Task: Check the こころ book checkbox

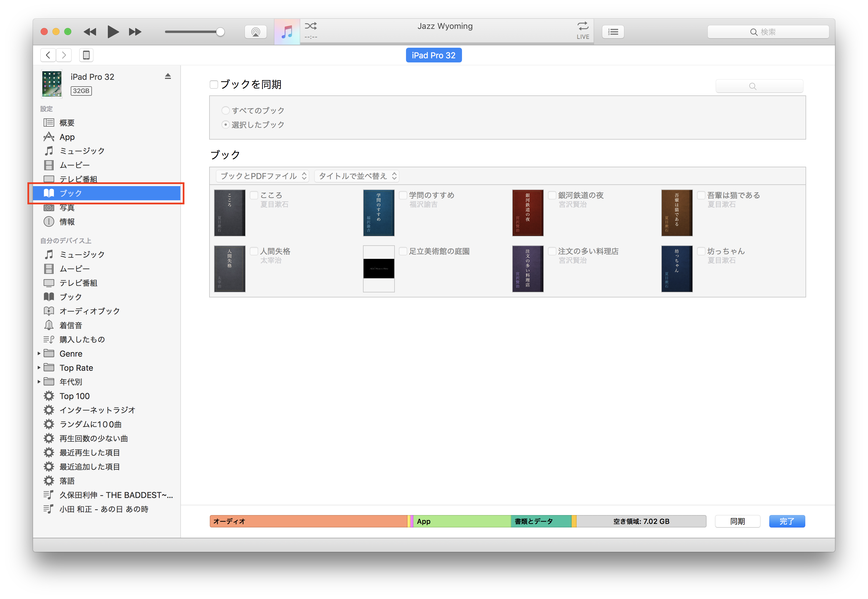Action: [254, 195]
